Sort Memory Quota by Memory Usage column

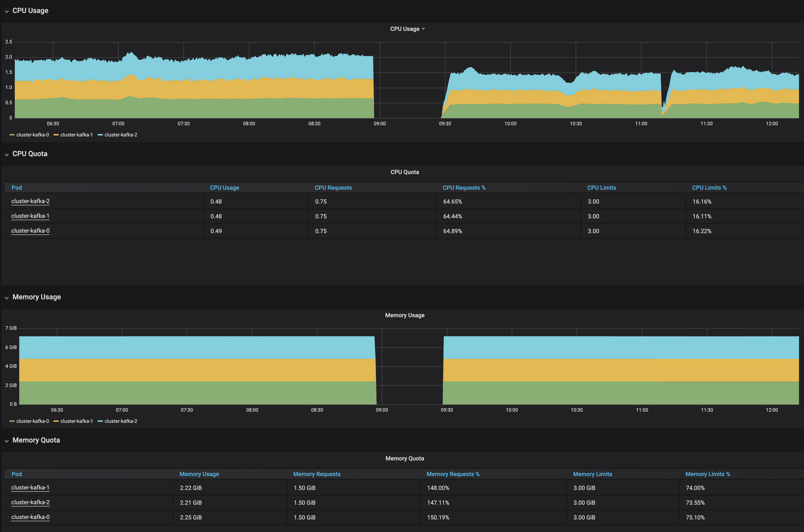click(199, 474)
